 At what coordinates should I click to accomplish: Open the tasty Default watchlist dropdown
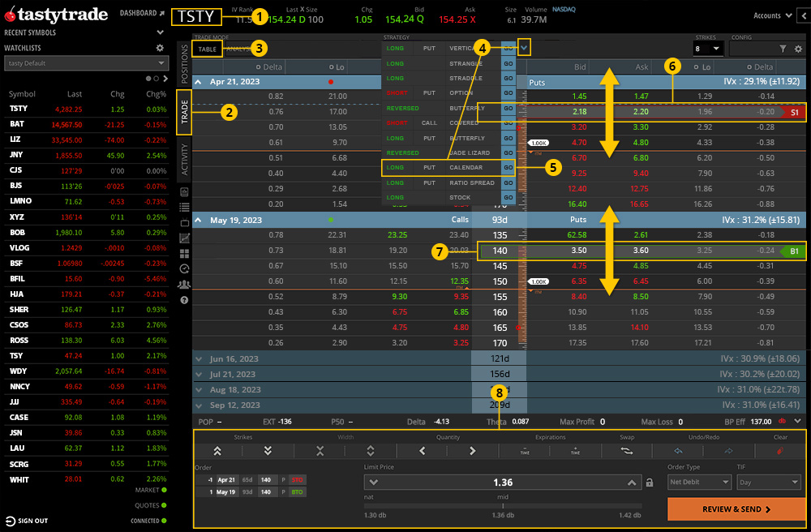(x=86, y=63)
